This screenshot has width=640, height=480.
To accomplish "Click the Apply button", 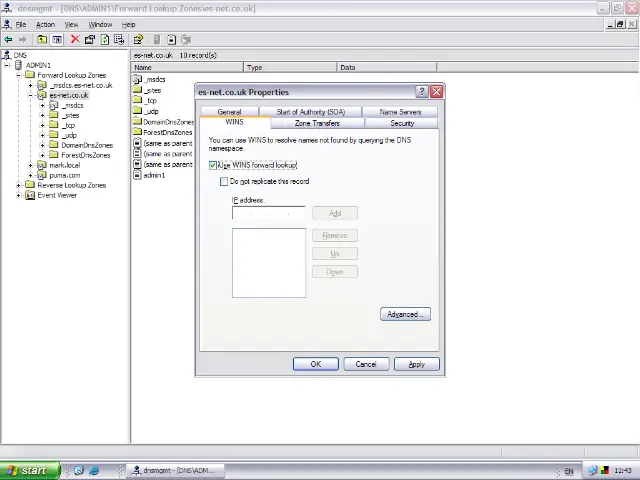I will click(x=417, y=364).
